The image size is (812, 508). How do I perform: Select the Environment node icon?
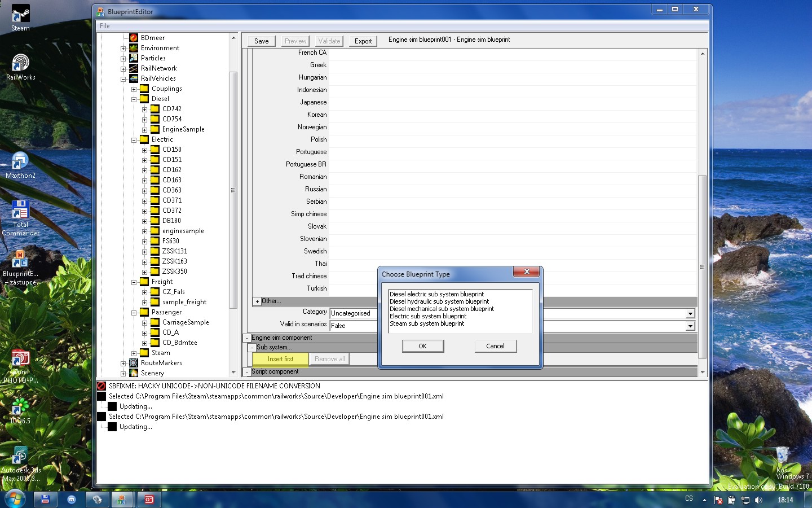[x=134, y=48]
